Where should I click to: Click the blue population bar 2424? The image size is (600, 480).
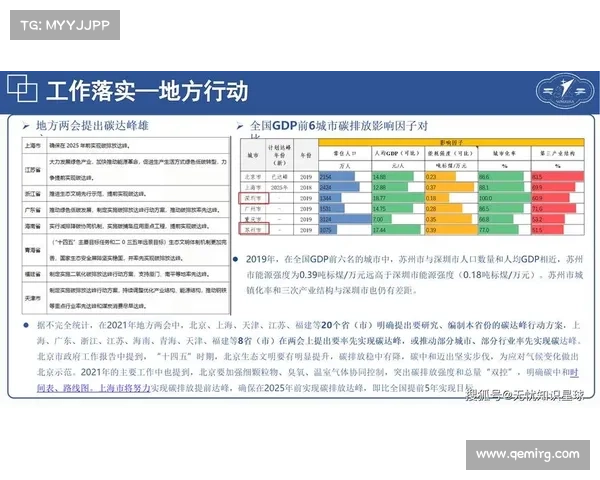click(x=339, y=188)
